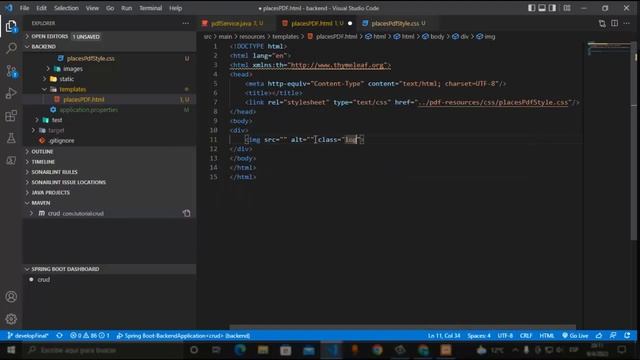The height and width of the screenshot is (360, 640).
Task: Open the View menu
Action: tap(92, 8)
